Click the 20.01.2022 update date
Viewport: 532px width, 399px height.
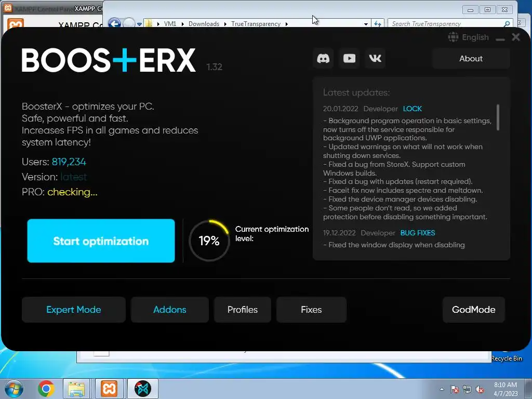click(340, 109)
